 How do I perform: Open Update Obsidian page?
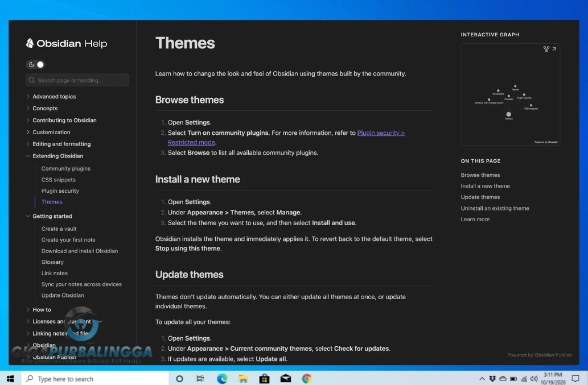pos(63,295)
